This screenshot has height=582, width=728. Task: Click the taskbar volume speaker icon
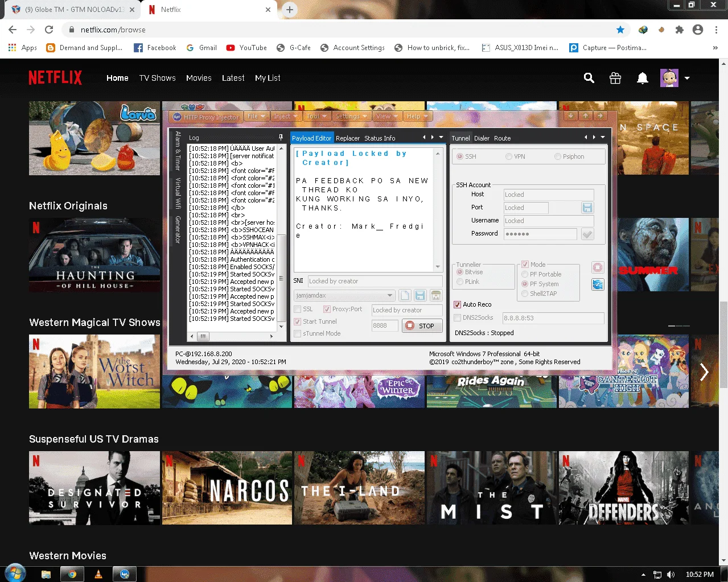[671, 575]
